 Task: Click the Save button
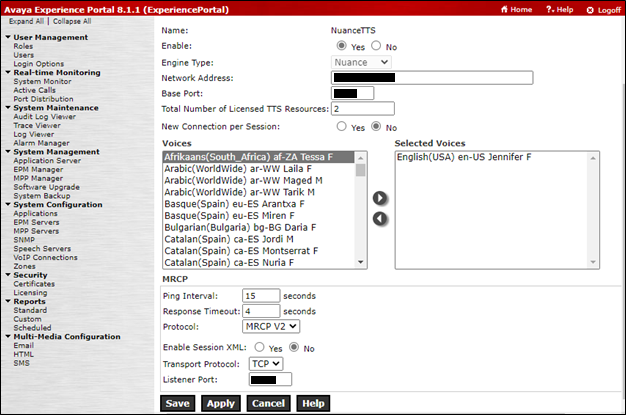177,403
